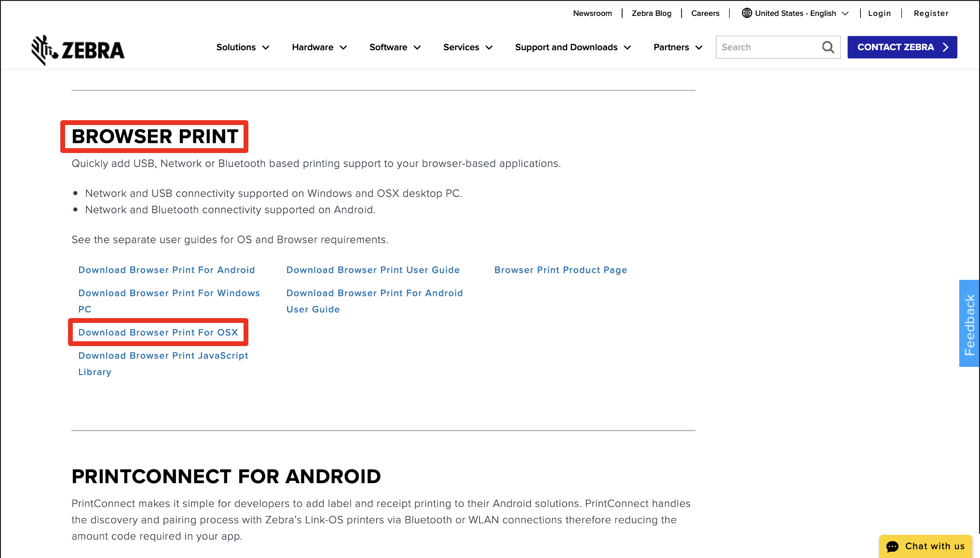
Task: Click the chat bubble icon
Action: 892,546
